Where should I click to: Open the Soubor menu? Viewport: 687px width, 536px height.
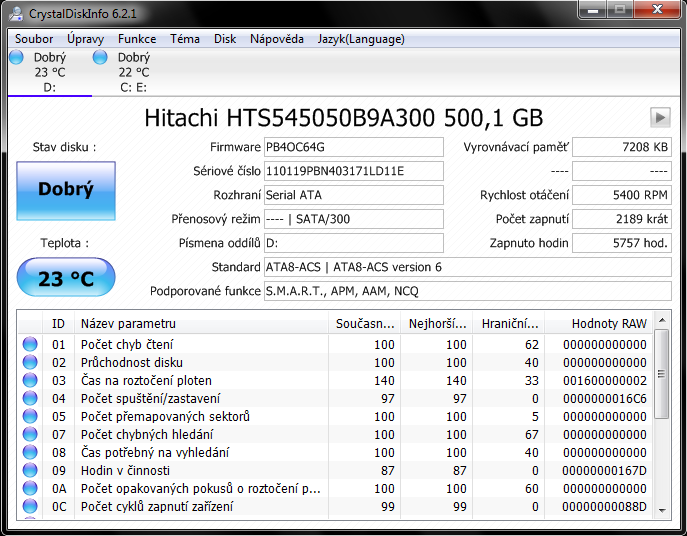pyautogui.click(x=34, y=39)
